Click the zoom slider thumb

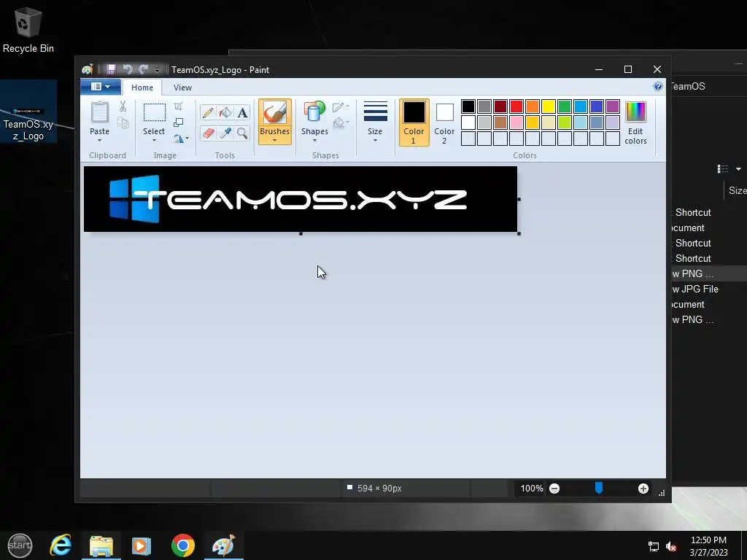(x=599, y=488)
